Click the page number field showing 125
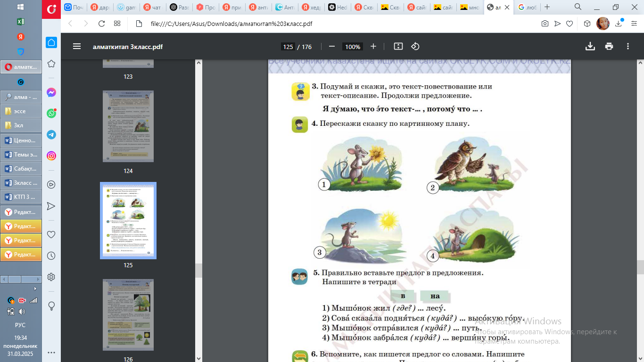 pos(288,47)
